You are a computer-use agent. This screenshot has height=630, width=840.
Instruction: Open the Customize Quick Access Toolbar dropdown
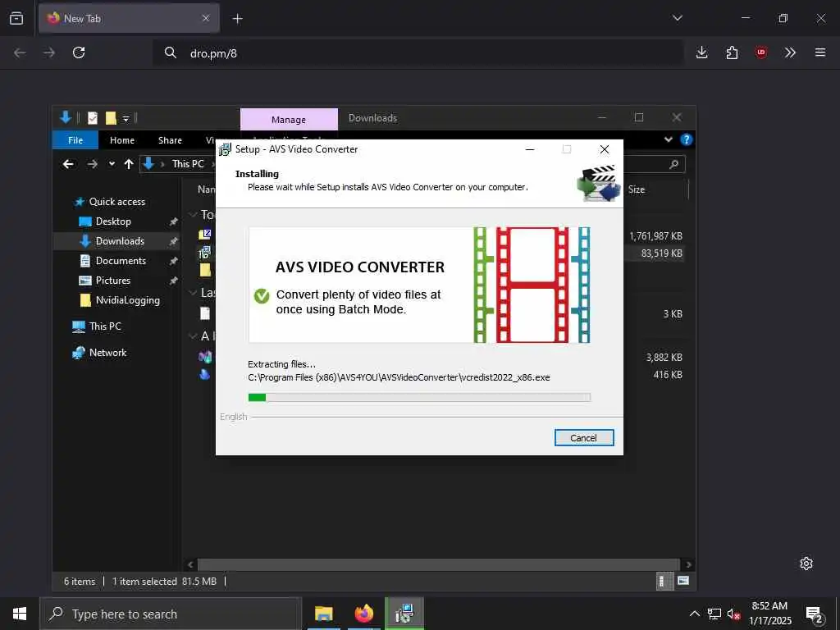126,118
